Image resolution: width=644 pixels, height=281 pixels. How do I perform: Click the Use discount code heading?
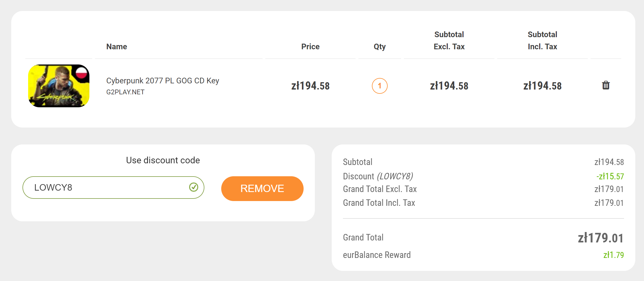pyautogui.click(x=163, y=160)
